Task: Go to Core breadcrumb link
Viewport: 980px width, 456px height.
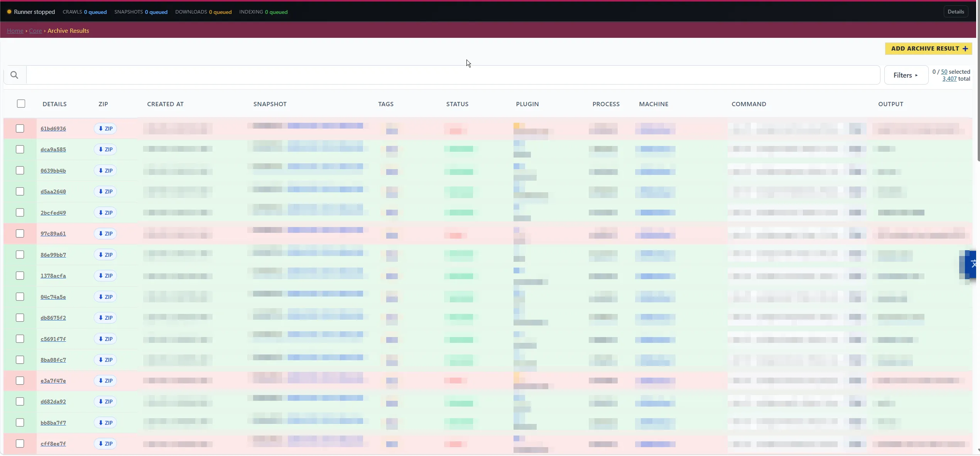Action: click(x=35, y=31)
